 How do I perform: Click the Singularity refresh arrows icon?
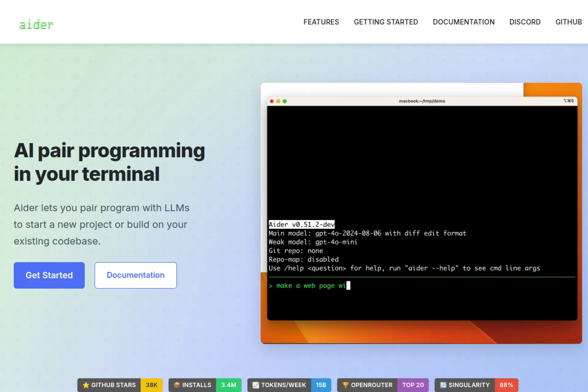(443, 385)
